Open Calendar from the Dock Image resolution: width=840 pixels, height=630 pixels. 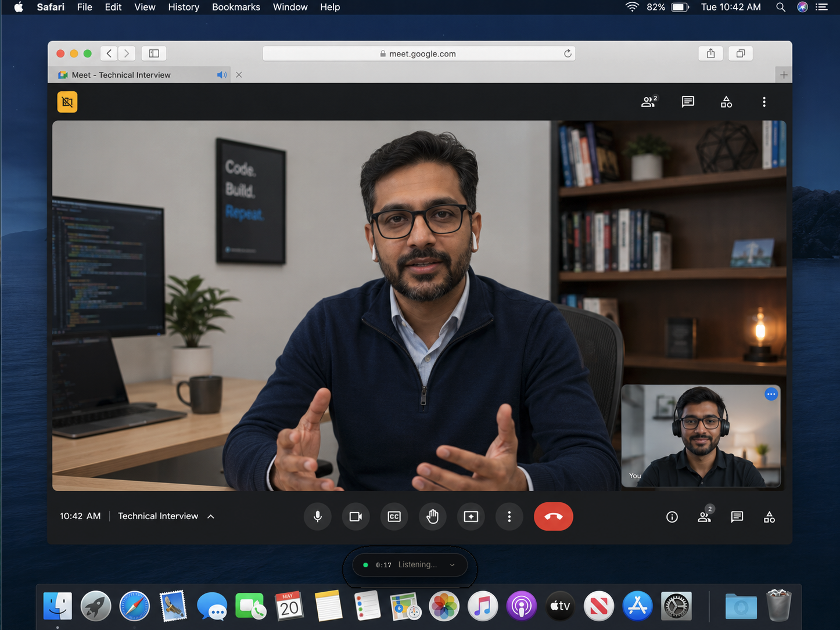tap(289, 606)
